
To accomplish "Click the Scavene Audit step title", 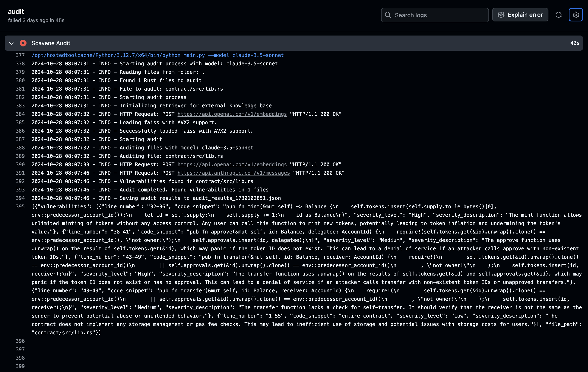I will [51, 43].
